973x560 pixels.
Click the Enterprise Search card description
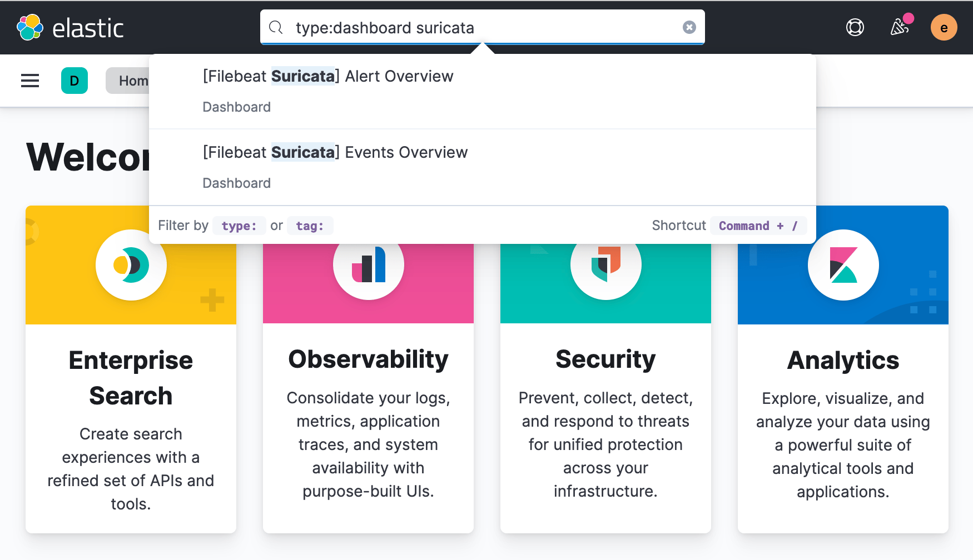point(131,469)
